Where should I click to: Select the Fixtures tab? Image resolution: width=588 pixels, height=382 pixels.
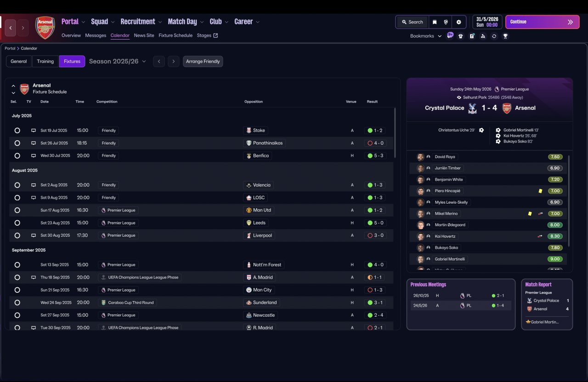72,61
